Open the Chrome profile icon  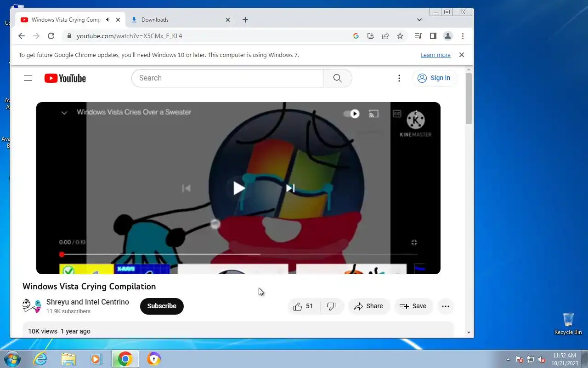(x=448, y=36)
